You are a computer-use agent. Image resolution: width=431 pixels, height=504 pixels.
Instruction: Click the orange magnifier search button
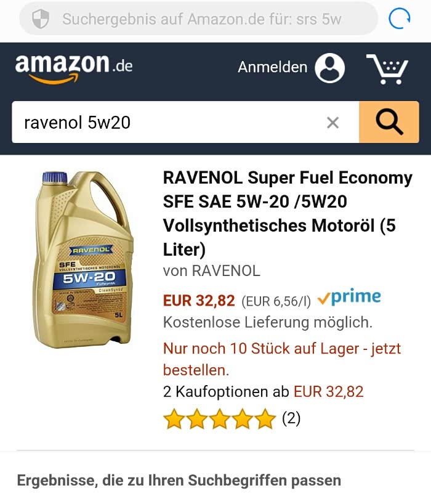(x=389, y=122)
